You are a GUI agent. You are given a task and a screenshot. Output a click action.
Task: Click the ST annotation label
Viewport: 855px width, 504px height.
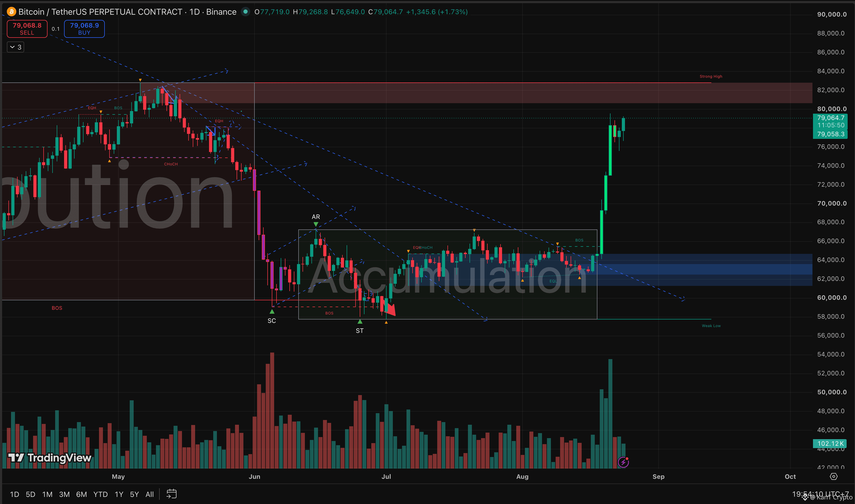[x=360, y=331]
